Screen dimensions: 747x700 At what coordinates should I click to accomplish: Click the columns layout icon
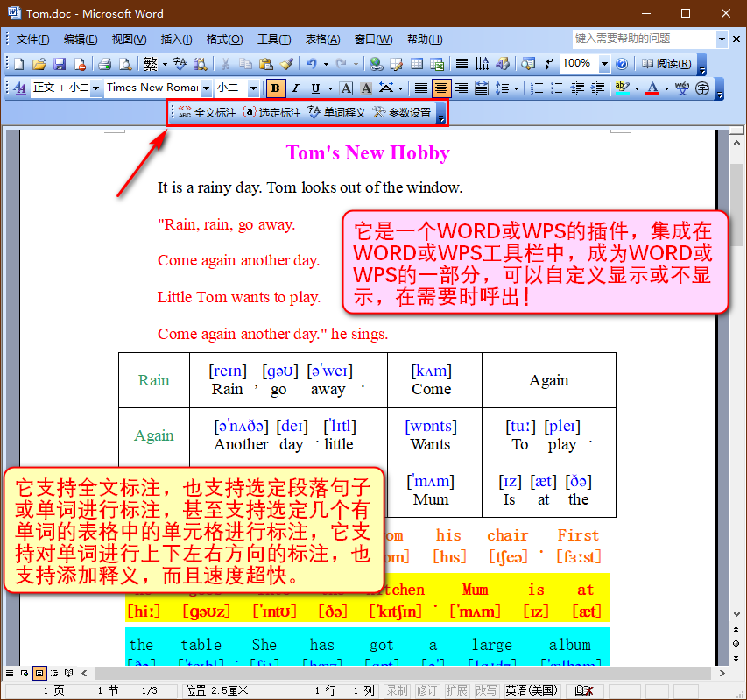pyautogui.click(x=462, y=64)
